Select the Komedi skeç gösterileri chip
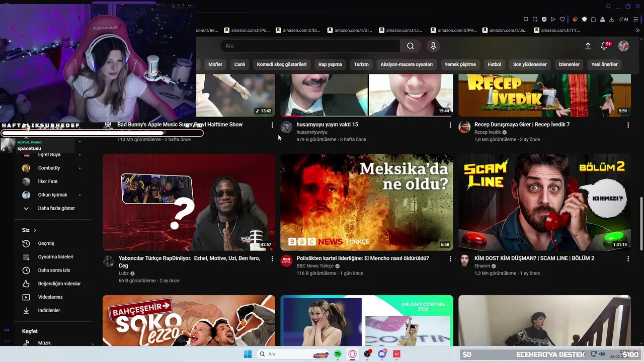 (x=282, y=64)
